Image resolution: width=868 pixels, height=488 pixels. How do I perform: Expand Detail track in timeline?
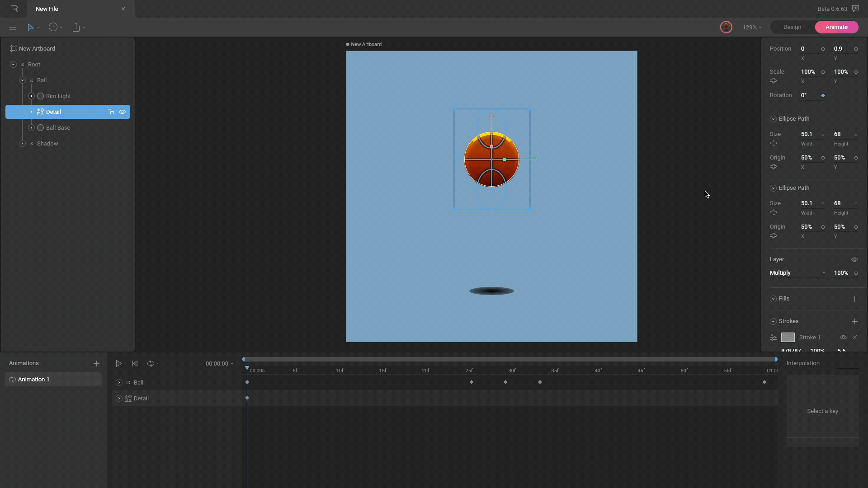click(x=119, y=399)
